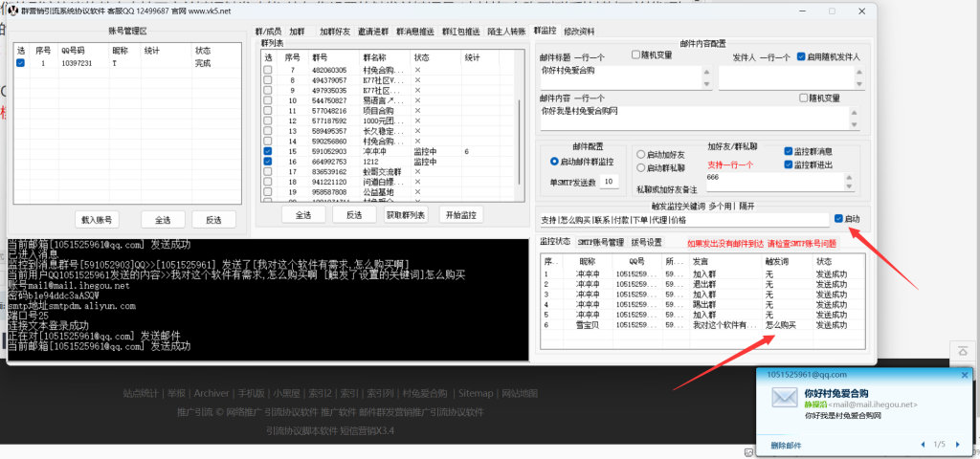Uncheck the row for group 591052903
The height and width of the screenshot is (459, 980).
(268, 151)
